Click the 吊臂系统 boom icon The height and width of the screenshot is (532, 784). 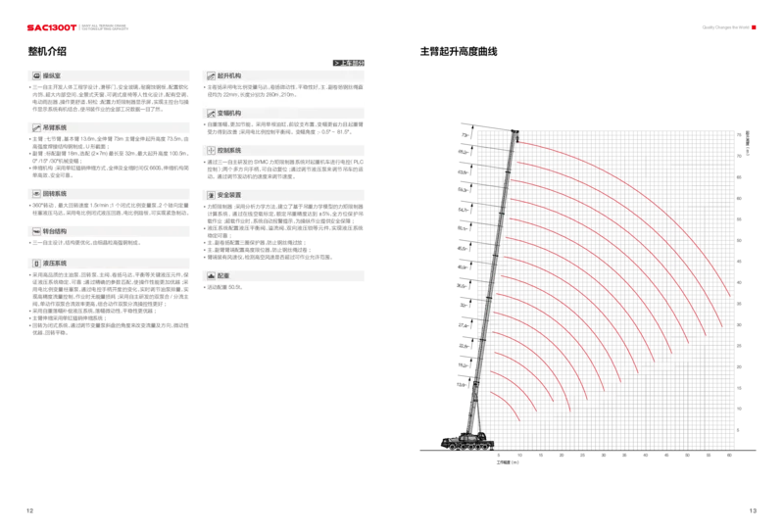36,127
